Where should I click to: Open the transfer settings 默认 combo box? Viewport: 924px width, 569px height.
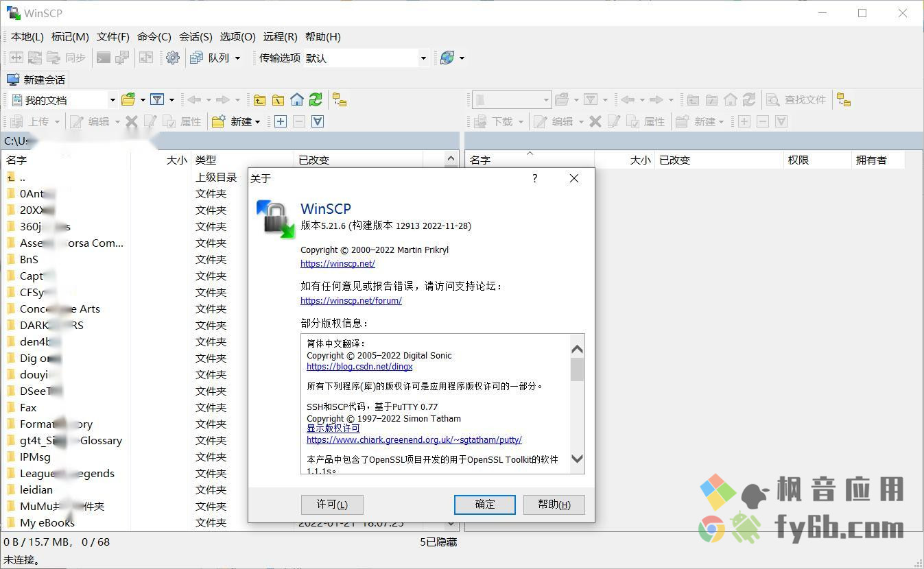(x=366, y=58)
